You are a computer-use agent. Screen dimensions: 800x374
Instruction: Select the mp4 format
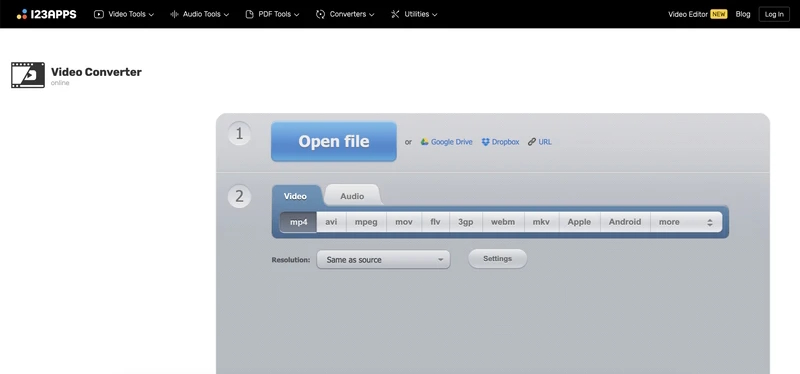click(x=298, y=222)
